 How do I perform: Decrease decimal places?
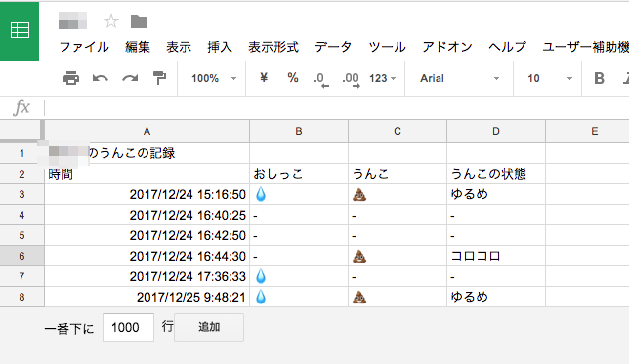pos(321,79)
